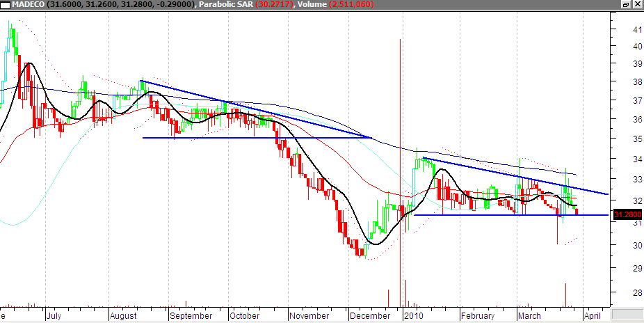Click the chart window icon in title bar
This screenshot has width=644, height=323.
click(x=4, y=4)
